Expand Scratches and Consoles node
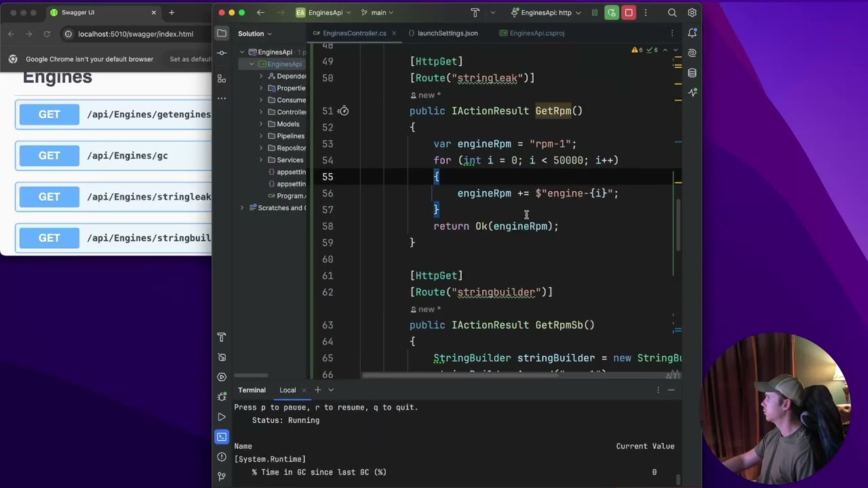Screen dimensions: 868x488 click(x=242, y=207)
